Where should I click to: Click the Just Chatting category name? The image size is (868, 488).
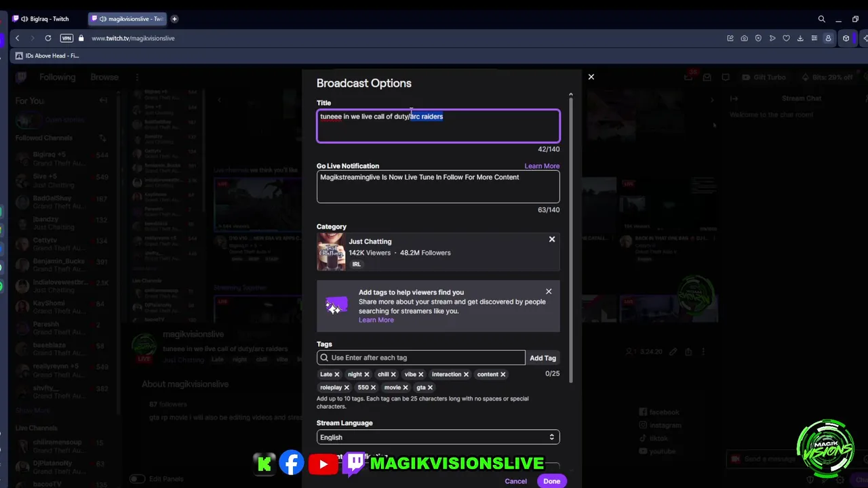(x=370, y=241)
